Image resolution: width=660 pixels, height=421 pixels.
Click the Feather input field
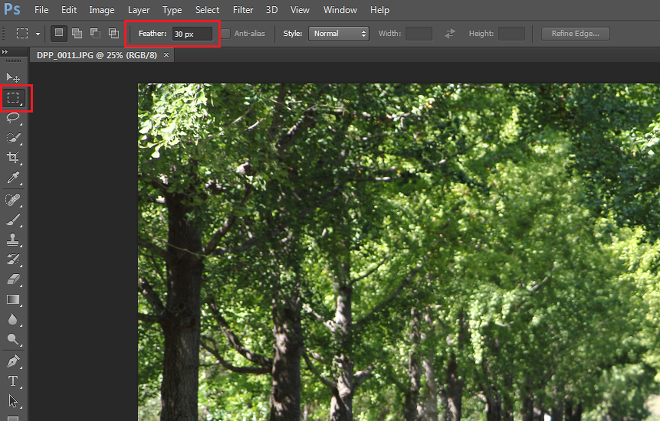coord(192,34)
